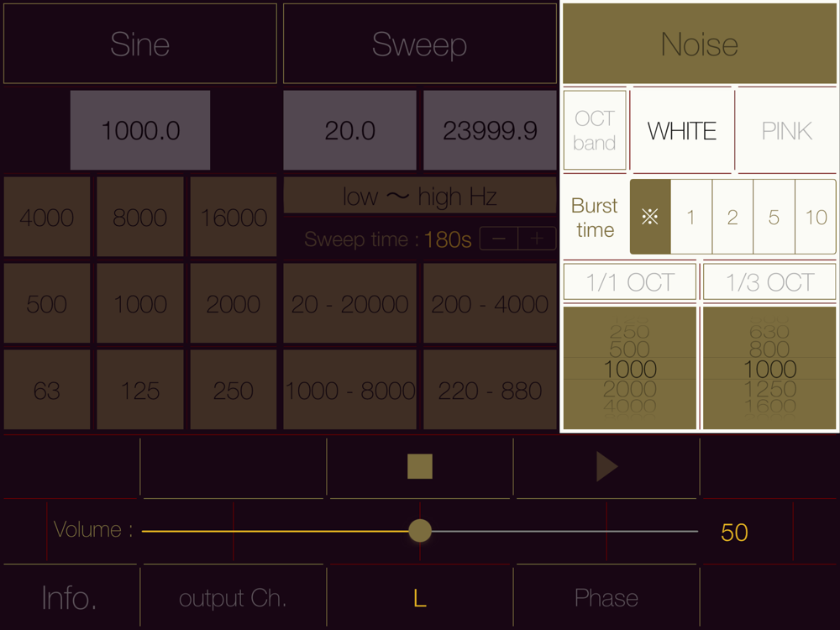This screenshot has width=840, height=630.
Task: Start playback with the play triangle
Action: coord(606,466)
